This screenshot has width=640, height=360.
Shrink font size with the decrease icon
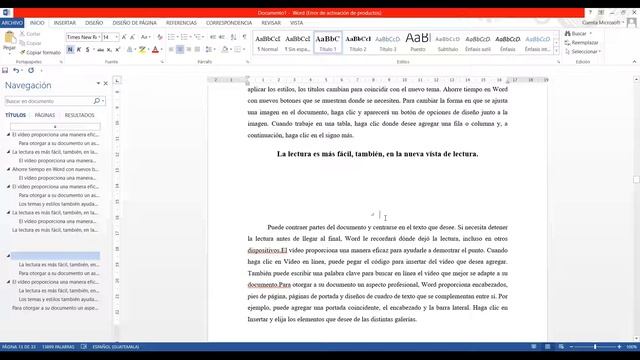pyautogui.click(x=133, y=37)
